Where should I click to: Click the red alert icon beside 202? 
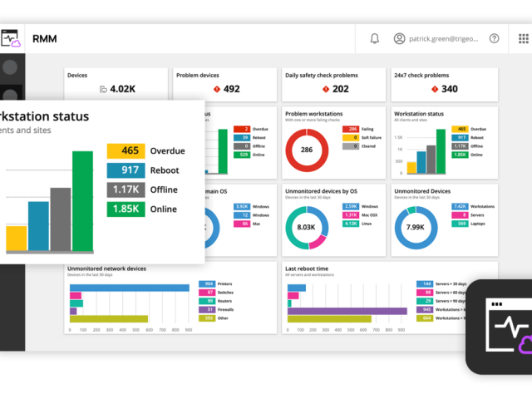(x=325, y=89)
